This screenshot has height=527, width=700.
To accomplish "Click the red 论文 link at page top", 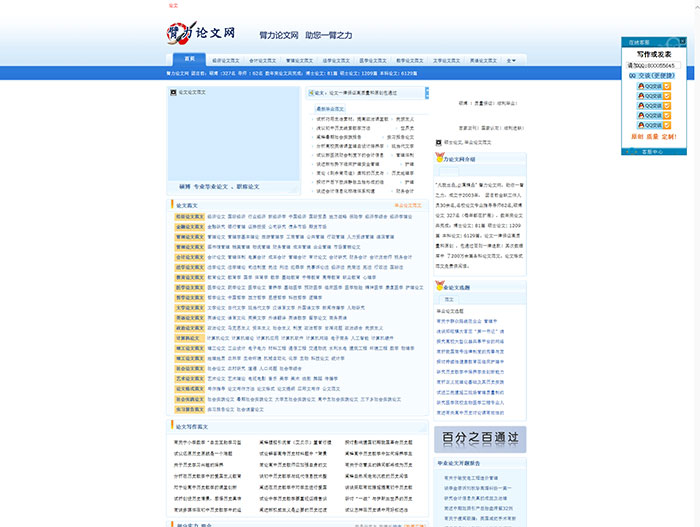I will [173, 6].
